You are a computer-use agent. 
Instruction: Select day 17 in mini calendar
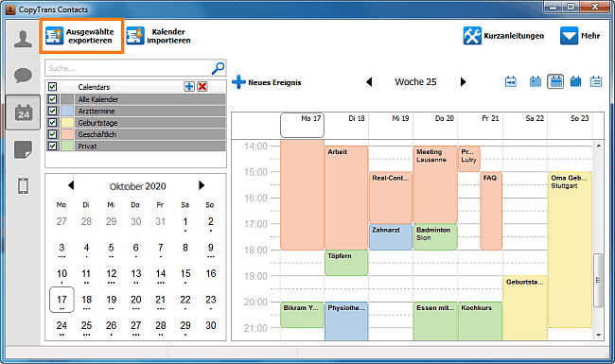click(x=61, y=300)
